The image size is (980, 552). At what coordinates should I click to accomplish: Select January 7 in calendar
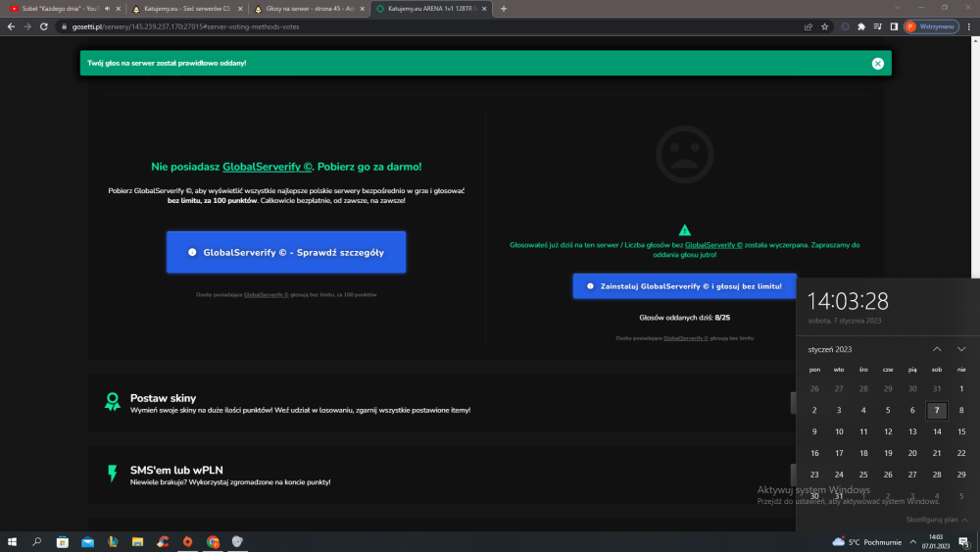click(x=936, y=410)
